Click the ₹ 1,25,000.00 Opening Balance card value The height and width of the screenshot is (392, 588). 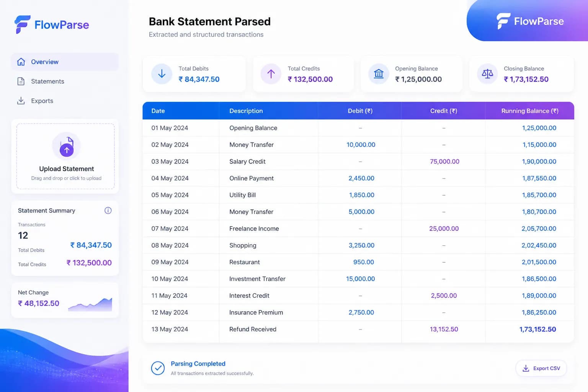(418, 79)
